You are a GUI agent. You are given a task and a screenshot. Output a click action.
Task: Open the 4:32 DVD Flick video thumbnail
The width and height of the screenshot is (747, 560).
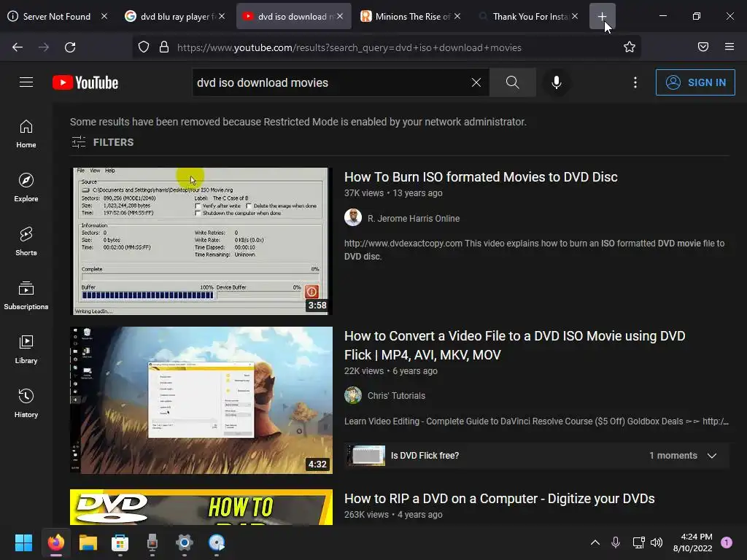pyautogui.click(x=201, y=400)
